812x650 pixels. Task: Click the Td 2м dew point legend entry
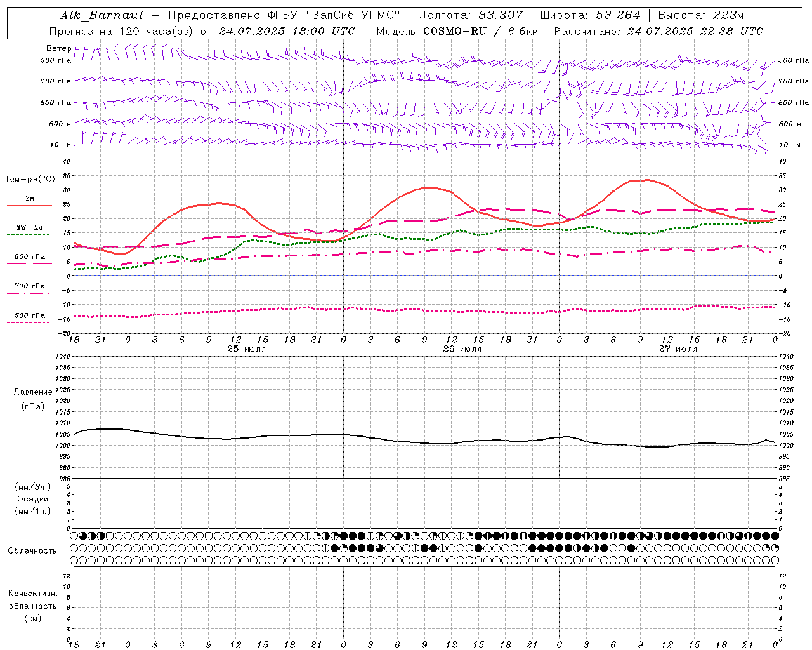click(30, 227)
